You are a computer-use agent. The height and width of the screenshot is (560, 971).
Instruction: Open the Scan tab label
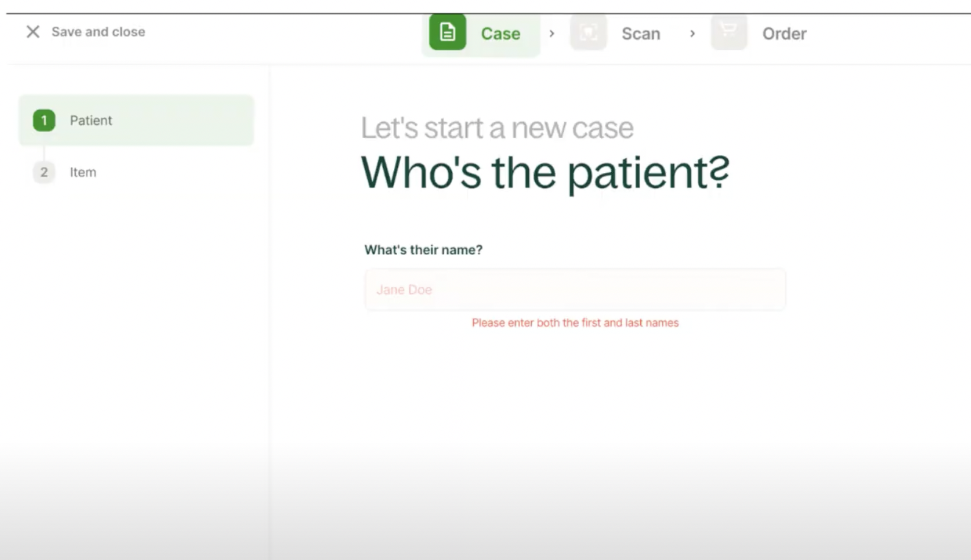(640, 33)
